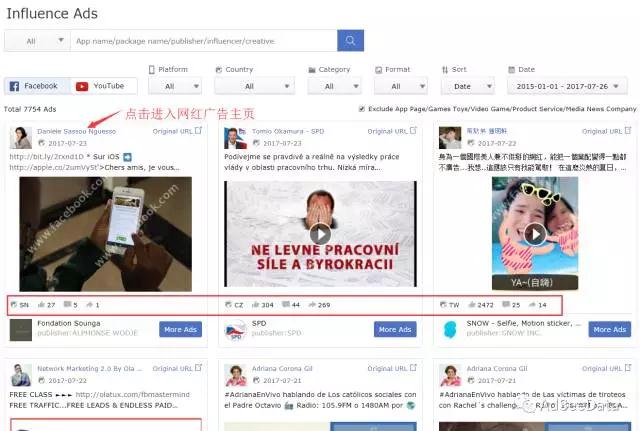Open the Category filter dropdown

(x=335, y=87)
